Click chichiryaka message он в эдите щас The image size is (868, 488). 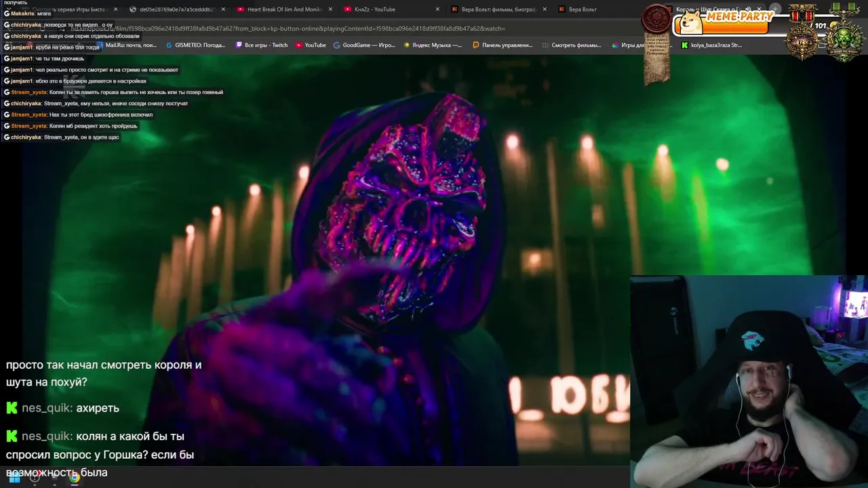click(x=62, y=137)
